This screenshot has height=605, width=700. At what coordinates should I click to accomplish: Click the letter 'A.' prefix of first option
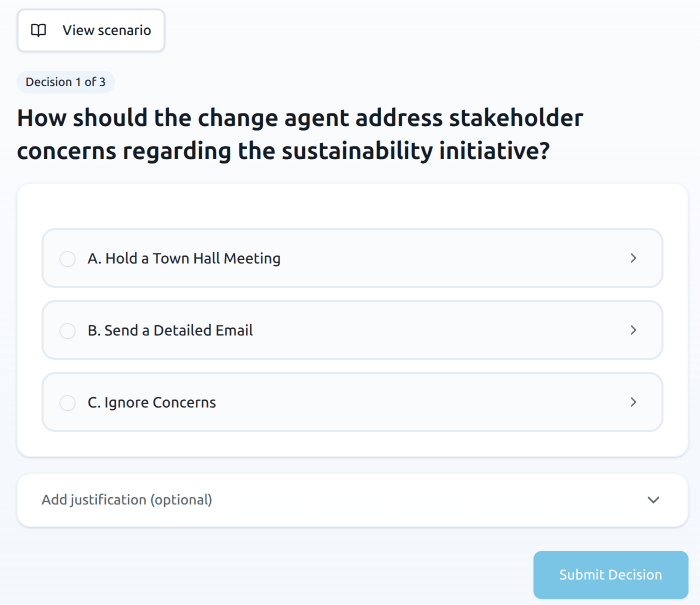tap(94, 258)
